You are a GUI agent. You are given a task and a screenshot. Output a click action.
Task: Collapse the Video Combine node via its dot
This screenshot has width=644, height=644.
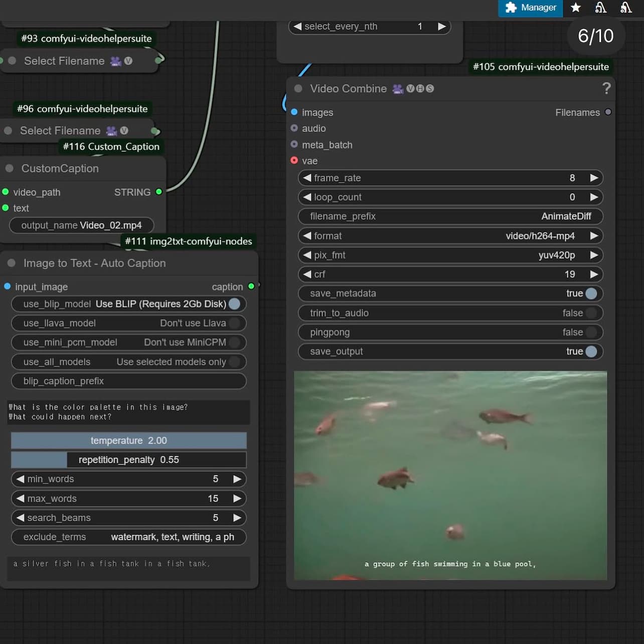pos(298,89)
